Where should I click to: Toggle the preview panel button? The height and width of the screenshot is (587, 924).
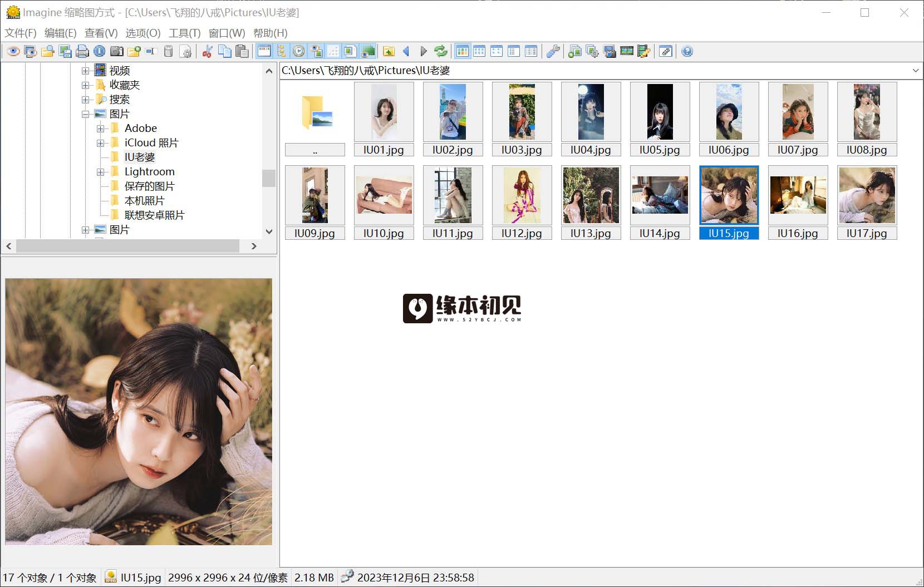click(316, 52)
